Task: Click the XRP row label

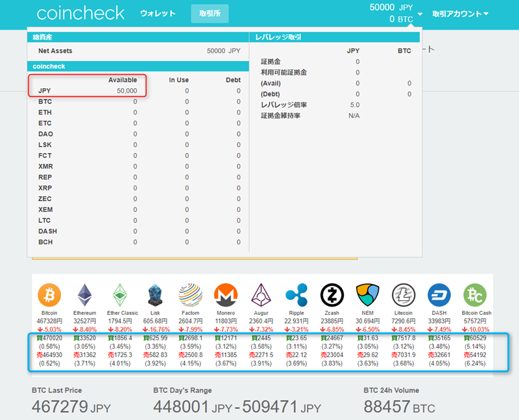Action: [x=45, y=188]
